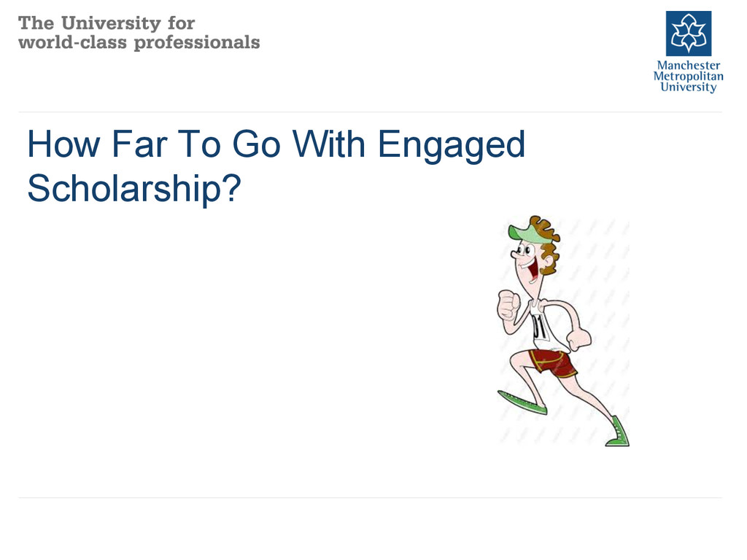This screenshot has height=560, width=747.
Task: Select the word 'Metropolitan' under the logo
Action: [689, 76]
